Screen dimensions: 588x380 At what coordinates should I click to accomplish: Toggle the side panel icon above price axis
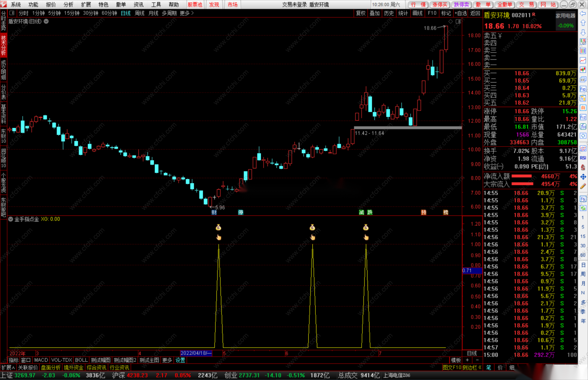[458, 21]
